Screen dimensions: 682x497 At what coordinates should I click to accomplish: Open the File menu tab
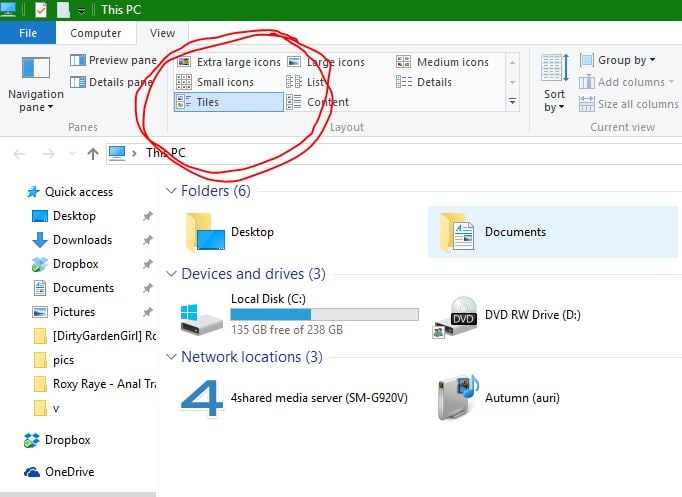pos(29,33)
